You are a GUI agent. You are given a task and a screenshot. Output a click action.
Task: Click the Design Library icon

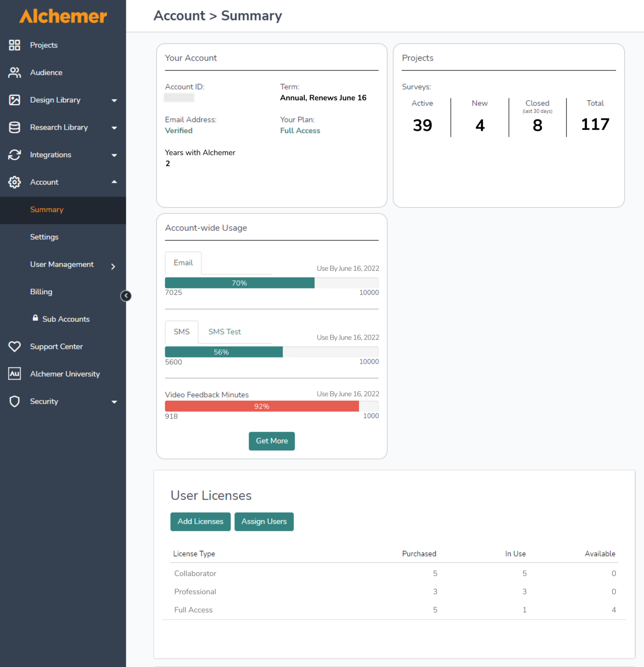click(14, 100)
